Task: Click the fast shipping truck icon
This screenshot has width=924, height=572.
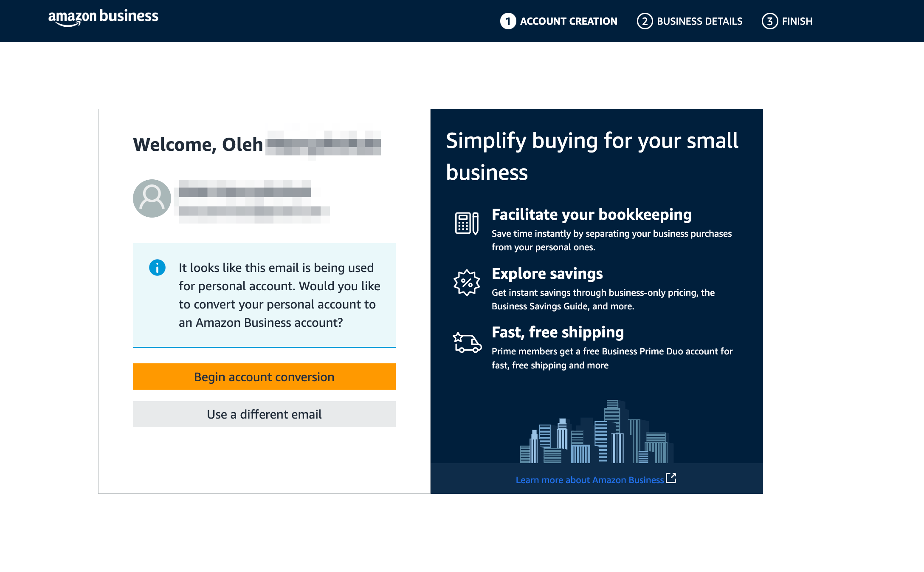Action: tap(467, 343)
